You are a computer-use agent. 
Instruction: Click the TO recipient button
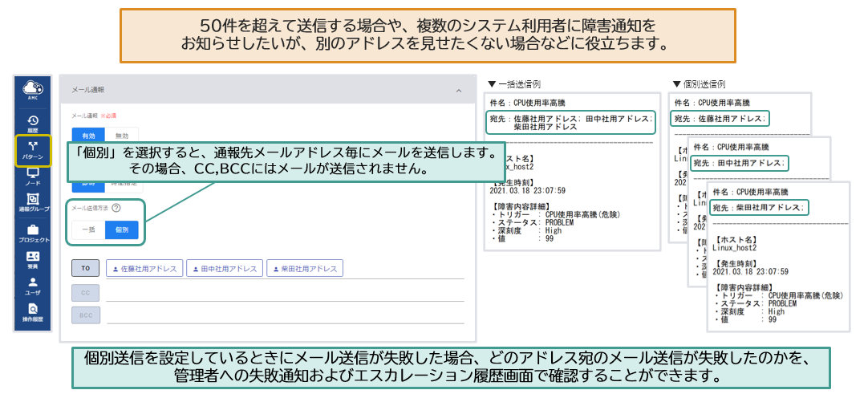click(86, 268)
